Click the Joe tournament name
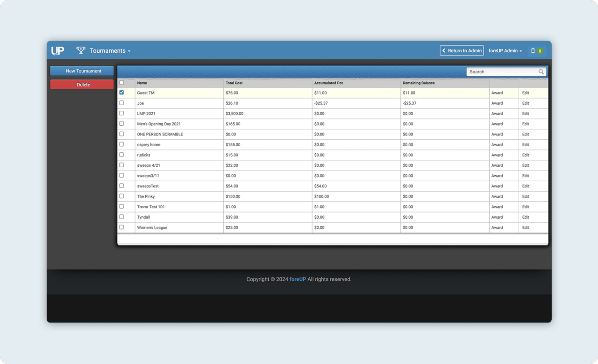The height and width of the screenshot is (364, 598). 141,103
